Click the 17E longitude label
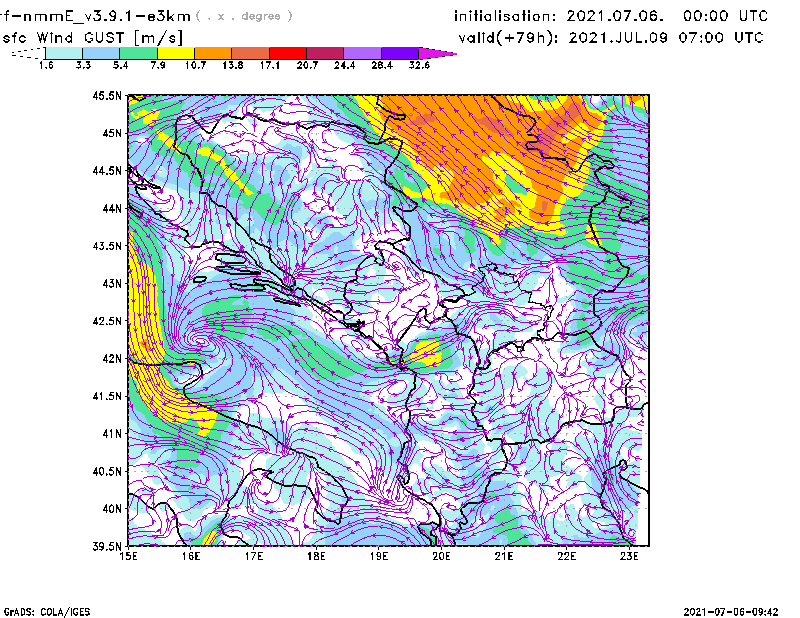The image size is (800, 618). 254,556
